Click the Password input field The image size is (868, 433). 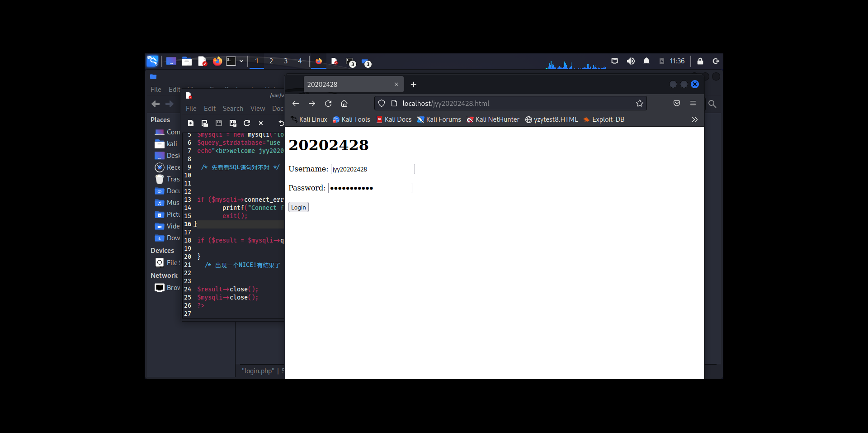tap(370, 188)
